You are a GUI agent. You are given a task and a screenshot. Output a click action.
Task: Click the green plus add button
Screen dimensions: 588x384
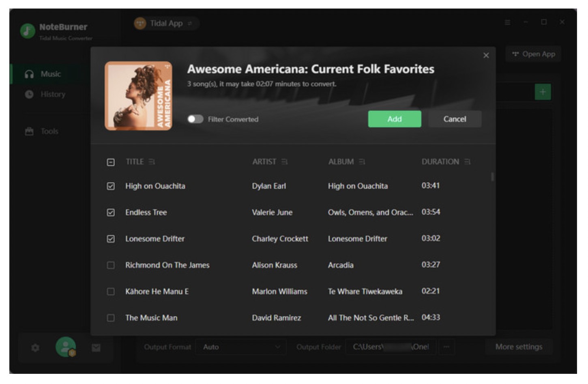(x=543, y=92)
